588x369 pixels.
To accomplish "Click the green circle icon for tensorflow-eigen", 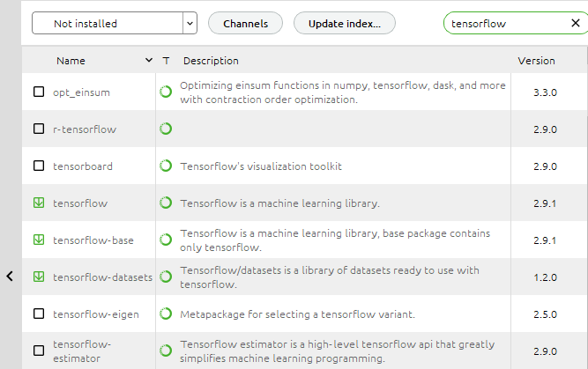I will 166,314.
